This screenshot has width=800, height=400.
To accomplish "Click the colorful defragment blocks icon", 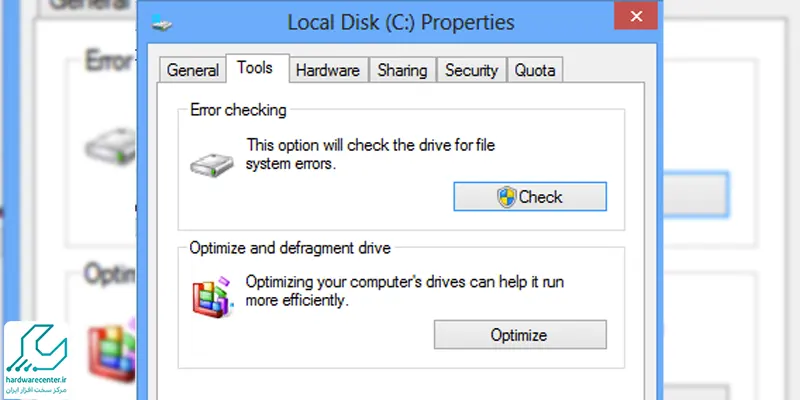I will [213, 297].
